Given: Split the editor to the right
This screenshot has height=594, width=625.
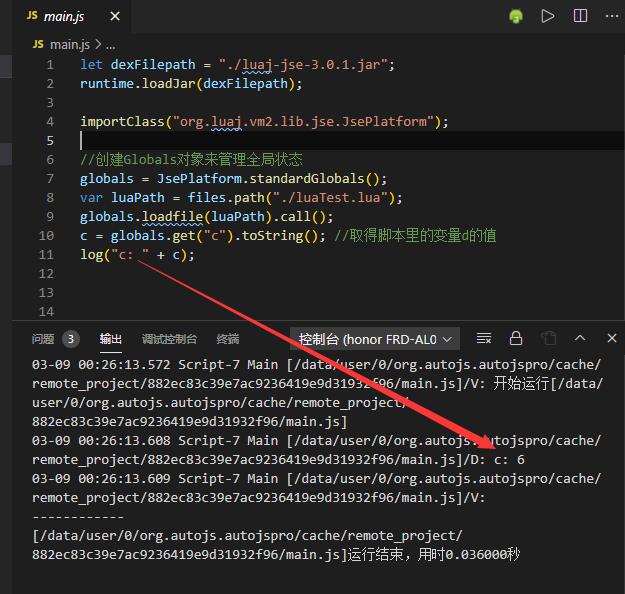Looking at the screenshot, I should point(580,16).
